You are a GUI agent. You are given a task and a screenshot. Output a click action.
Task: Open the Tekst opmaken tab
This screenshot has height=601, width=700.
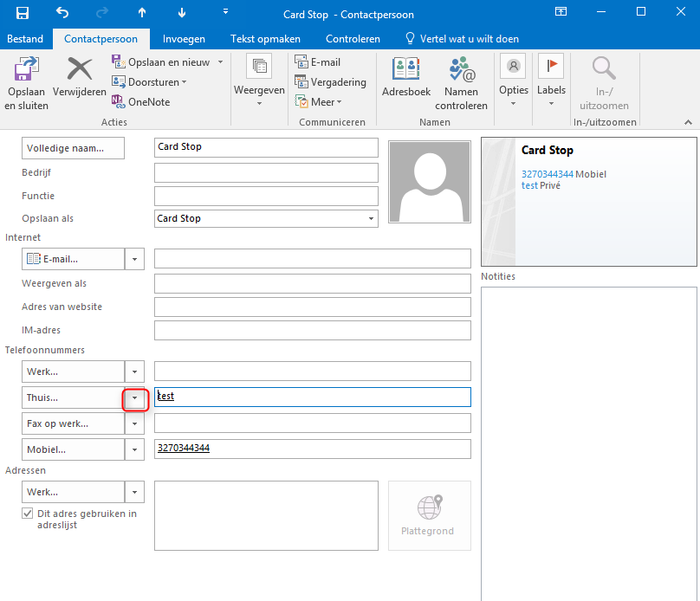[265, 39]
